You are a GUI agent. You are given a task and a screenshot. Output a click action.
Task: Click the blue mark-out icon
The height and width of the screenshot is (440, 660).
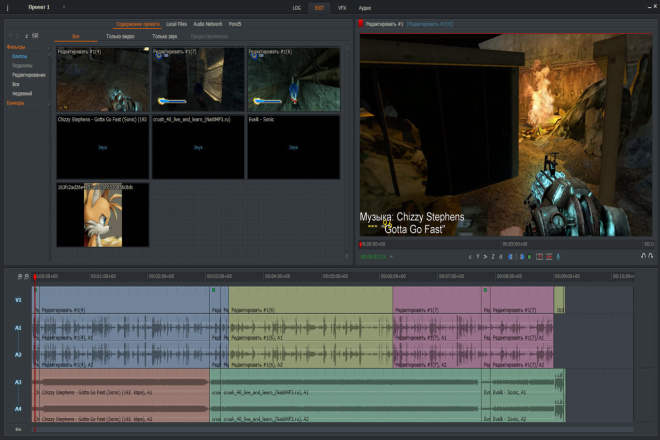[522, 256]
